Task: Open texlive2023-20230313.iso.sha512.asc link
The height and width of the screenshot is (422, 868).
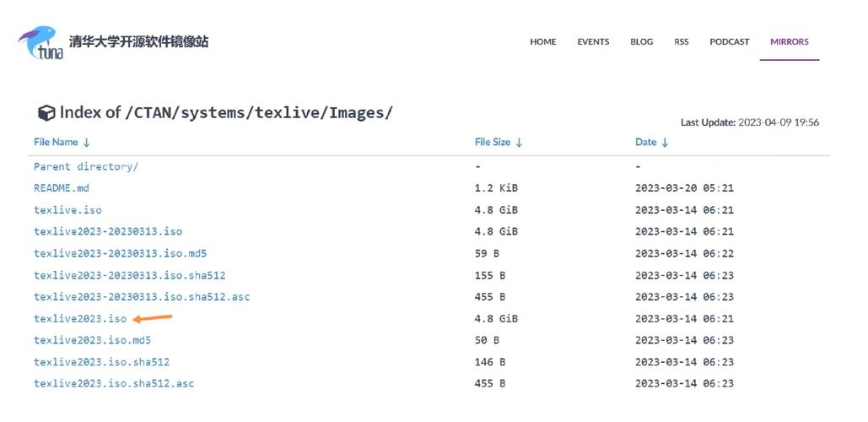Action: click(142, 297)
